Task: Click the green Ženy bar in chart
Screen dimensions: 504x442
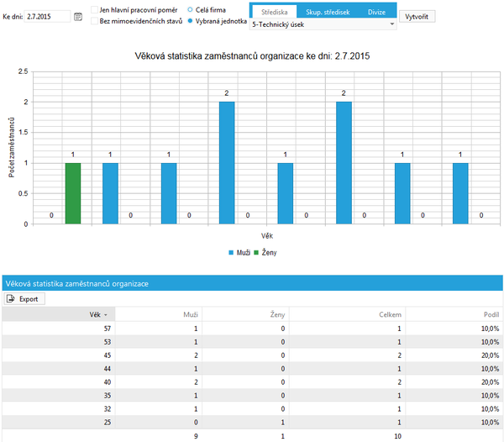Action: pyautogui.click(x=73, y=193)
